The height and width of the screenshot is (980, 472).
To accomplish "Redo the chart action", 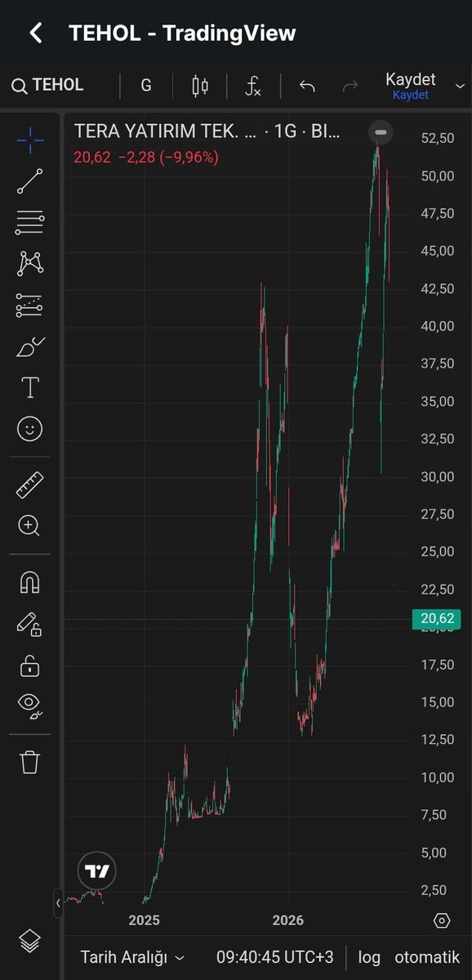I will pyautogui.click(x=350, y=86).
